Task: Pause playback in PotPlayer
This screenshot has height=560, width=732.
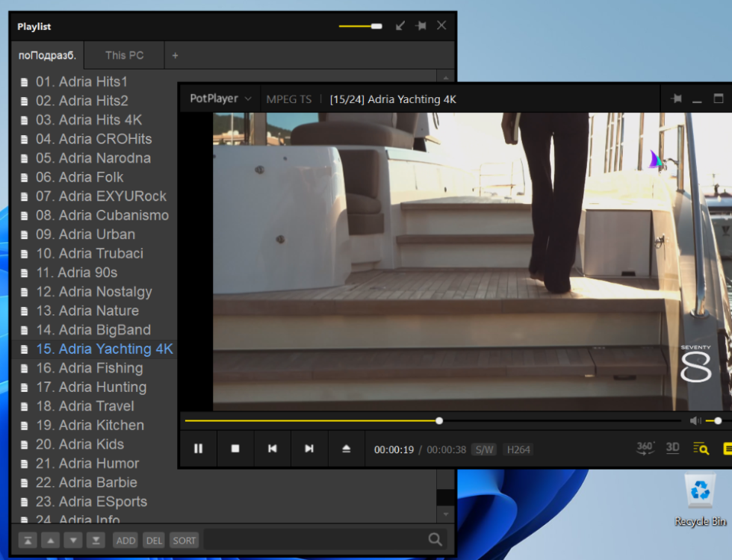Action: tap(199, 449)
